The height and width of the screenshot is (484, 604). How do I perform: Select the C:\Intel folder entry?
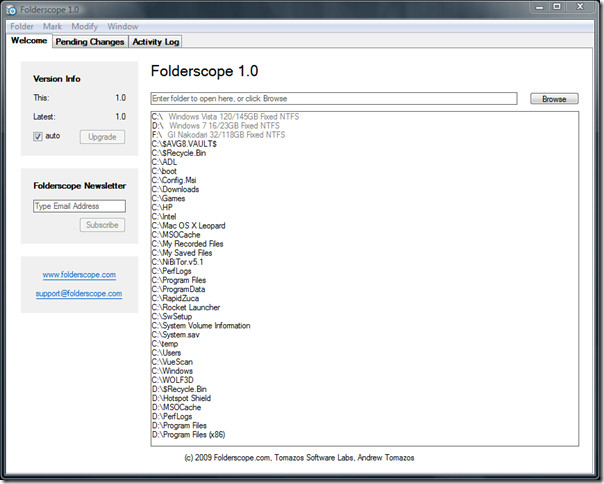(164, 217)
